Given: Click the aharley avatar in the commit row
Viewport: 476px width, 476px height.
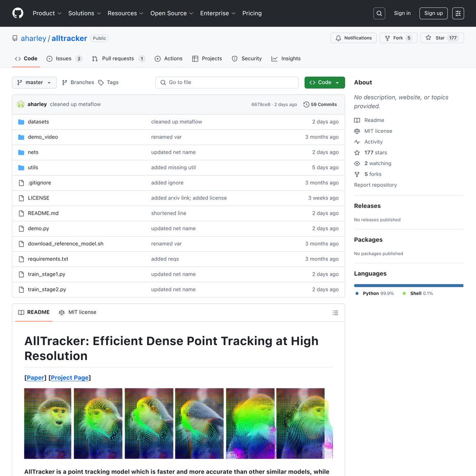Looking at the screenshot, I should [x=20, y=104].
